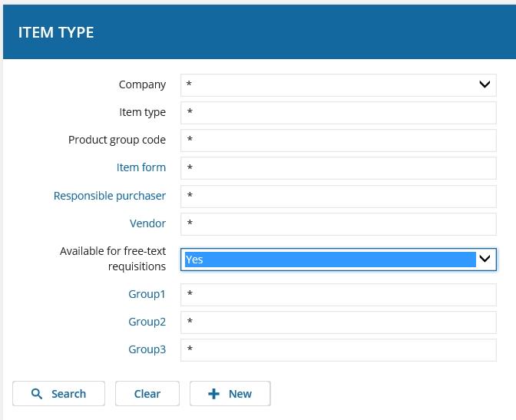Click the New button

click(x=230, y=394)
